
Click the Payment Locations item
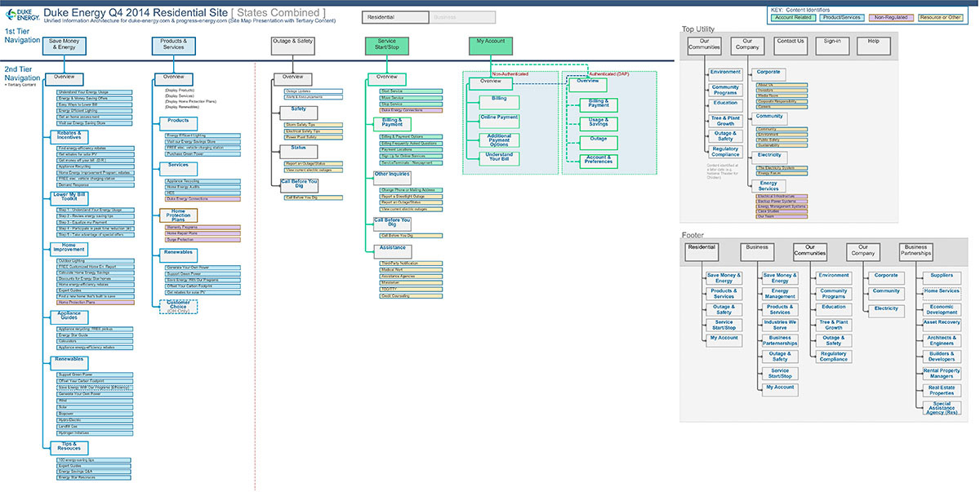pos(410,149)
